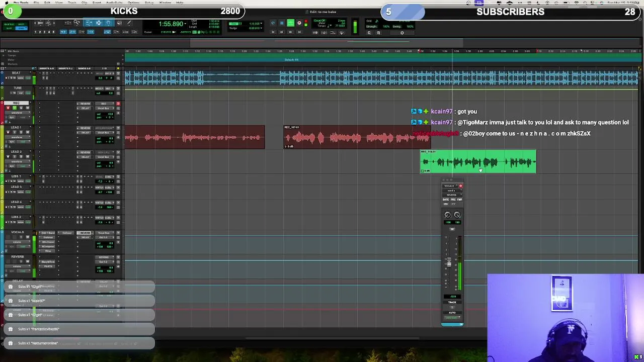Open Grid value dropdown
The height and width of the screenshot is (362, 644).
click(261, 23)
